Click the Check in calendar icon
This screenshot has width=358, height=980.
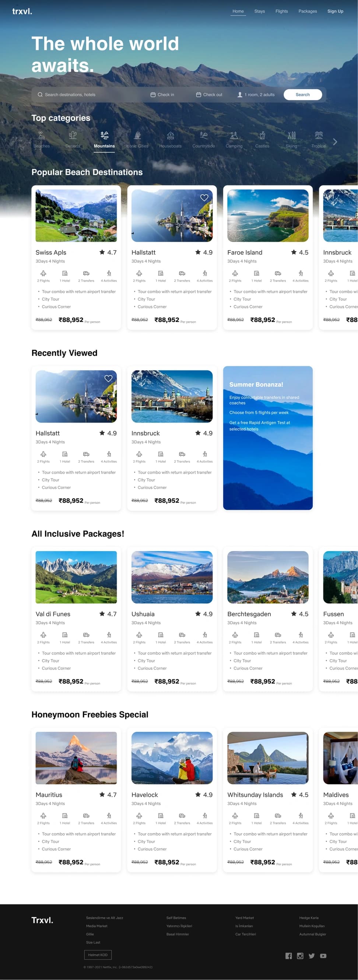(153, 95)
